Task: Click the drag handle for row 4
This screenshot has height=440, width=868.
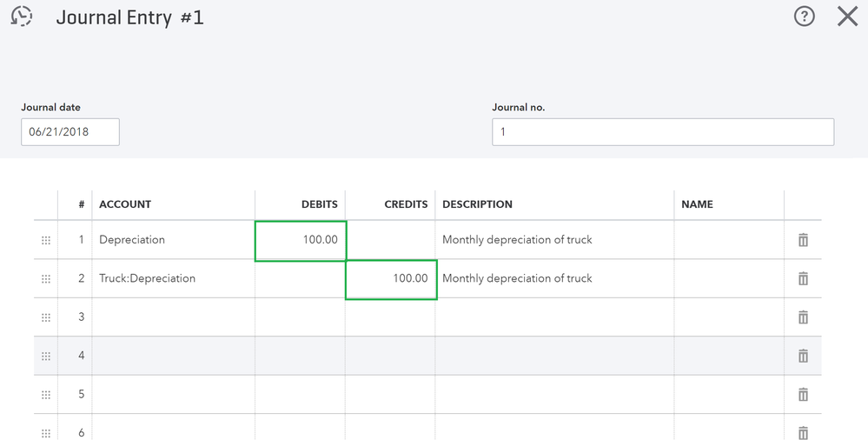Action: coord(46,356)
